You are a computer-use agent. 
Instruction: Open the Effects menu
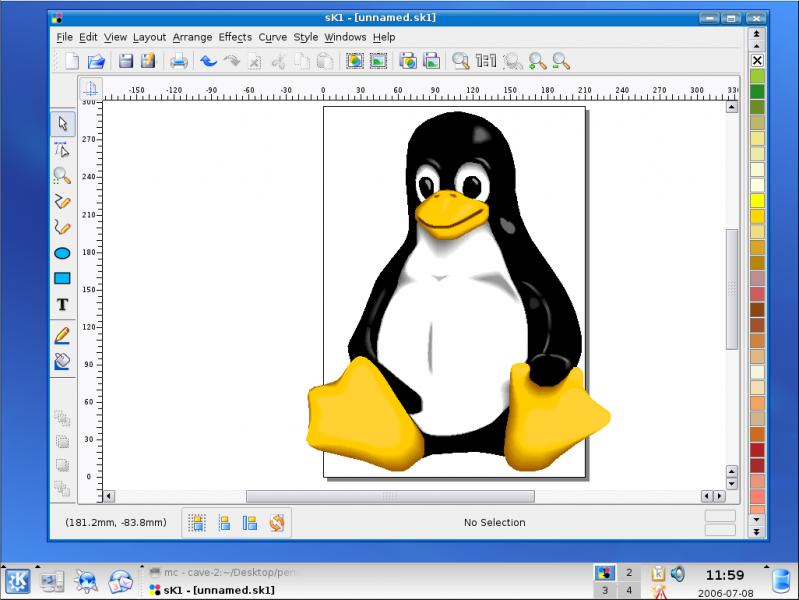point(235,37)
